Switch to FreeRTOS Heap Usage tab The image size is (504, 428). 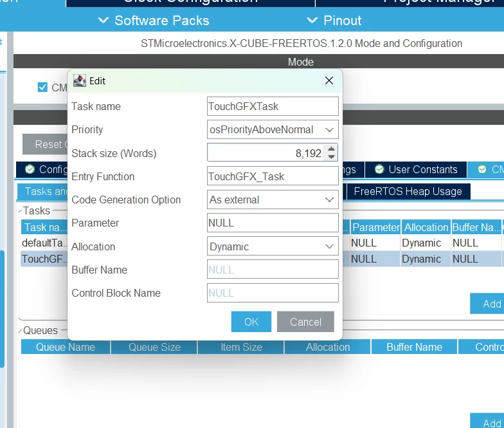click(408, 192)
